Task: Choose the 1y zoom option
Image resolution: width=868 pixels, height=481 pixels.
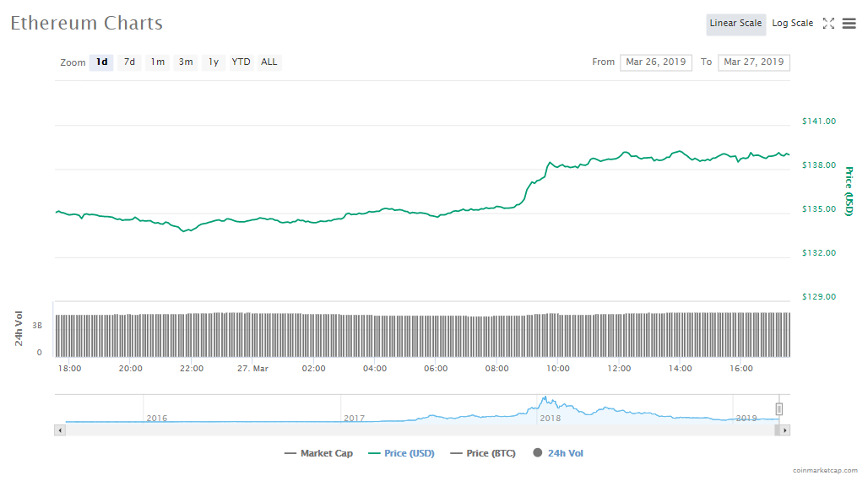Action: click(x=214, y=62)
